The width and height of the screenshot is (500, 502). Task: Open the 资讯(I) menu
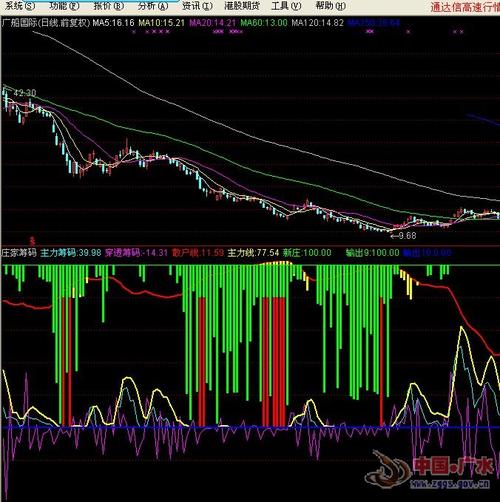(x=197, y=6)
